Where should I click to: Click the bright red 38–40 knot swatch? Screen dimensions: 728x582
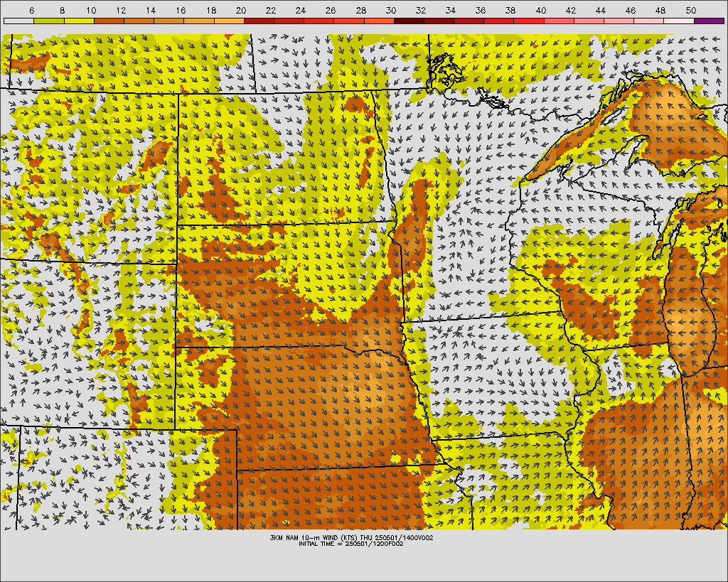pyautogui.click(x=529, y=21)
